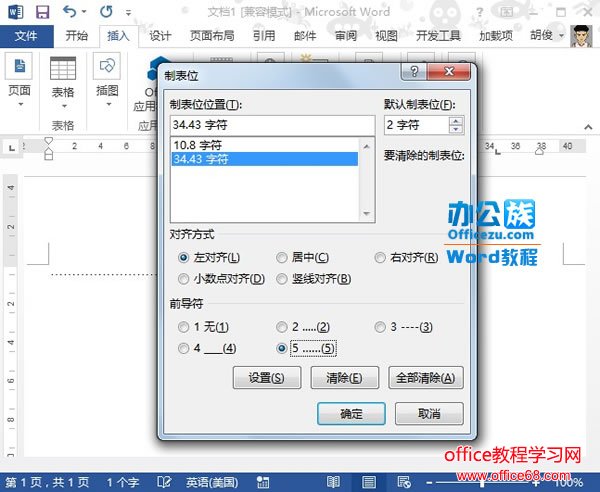Switch to Print Layout view icon
Viewport: 600px width, 492px height.
pos(369,482)
